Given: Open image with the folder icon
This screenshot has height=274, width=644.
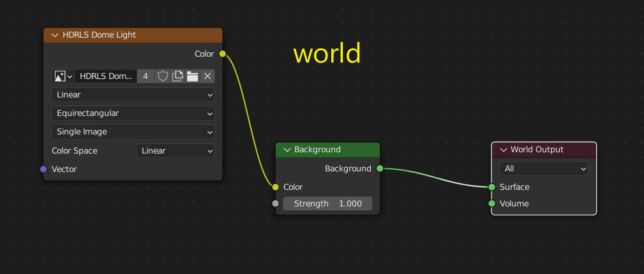Looking at the screenshot, I should click(192, 76).
